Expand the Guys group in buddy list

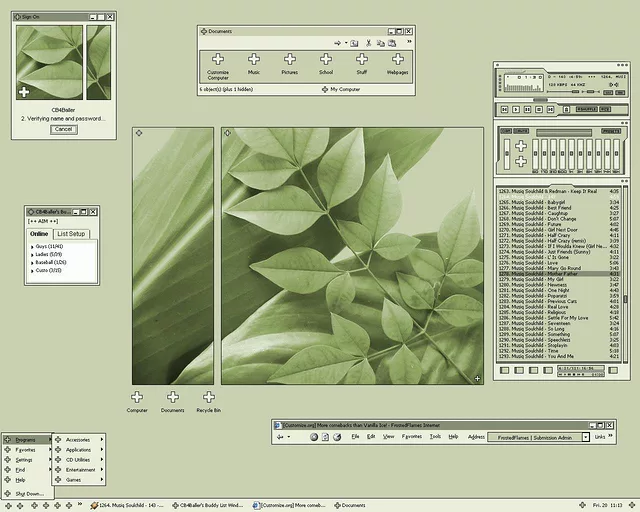(x=32, y=247)
